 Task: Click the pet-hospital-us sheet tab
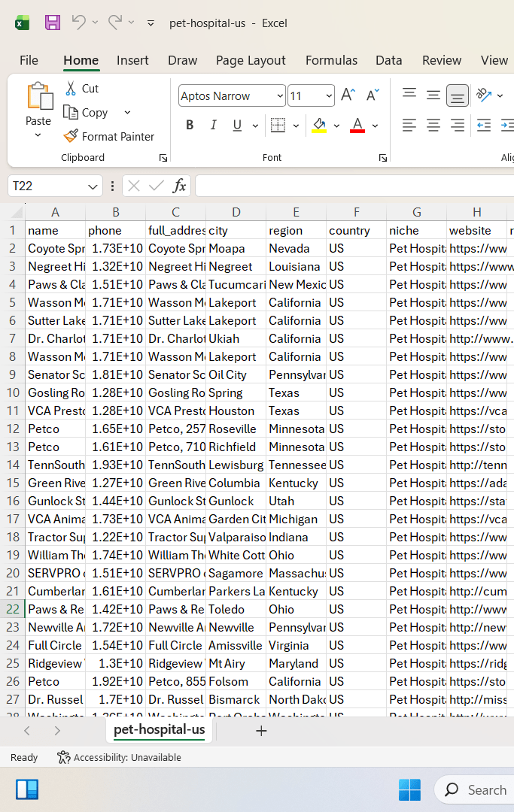tap(159, 729)
